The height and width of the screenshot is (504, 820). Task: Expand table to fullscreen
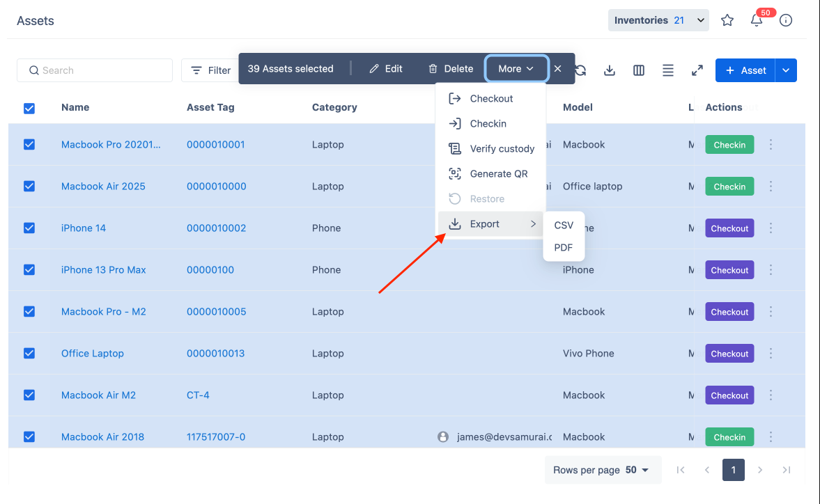click(x=697, y=70)
